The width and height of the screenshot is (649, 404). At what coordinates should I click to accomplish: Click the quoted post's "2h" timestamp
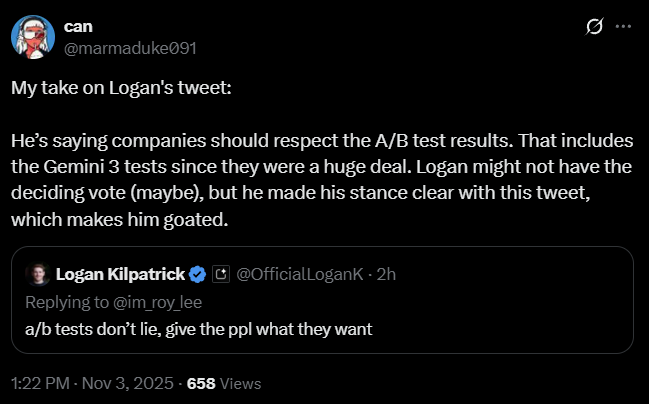pos(384,274)
